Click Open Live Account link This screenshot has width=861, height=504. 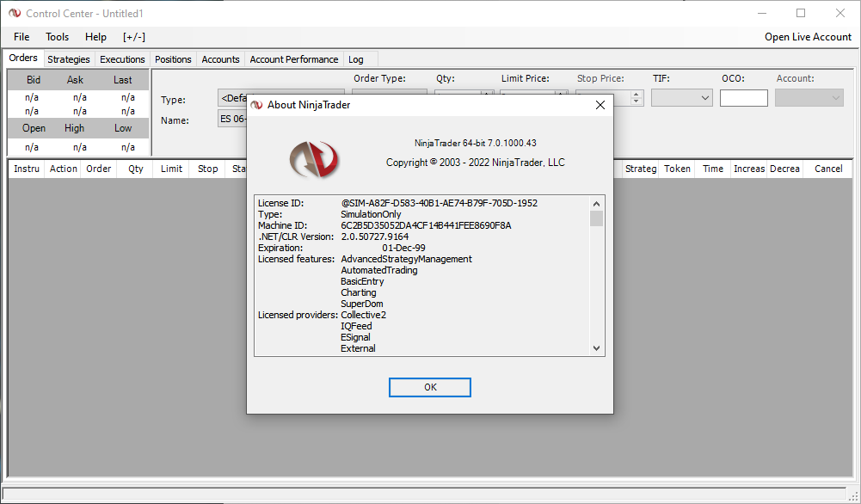pyautogui.click(x=808, y=37)
